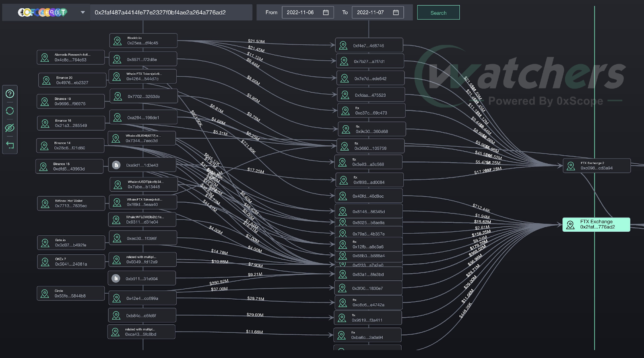
Task: Open the From date calendar picker
Action: [326, 12]
